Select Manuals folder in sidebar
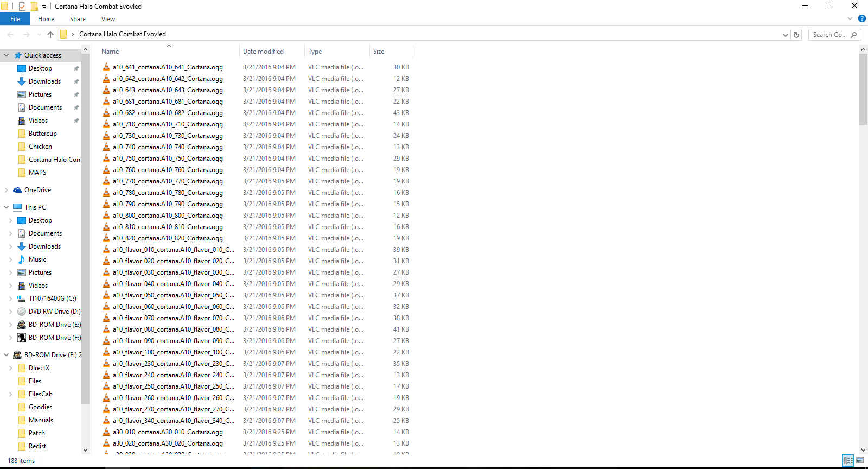This screenshot has width=868, height=469. click(41, 420)
